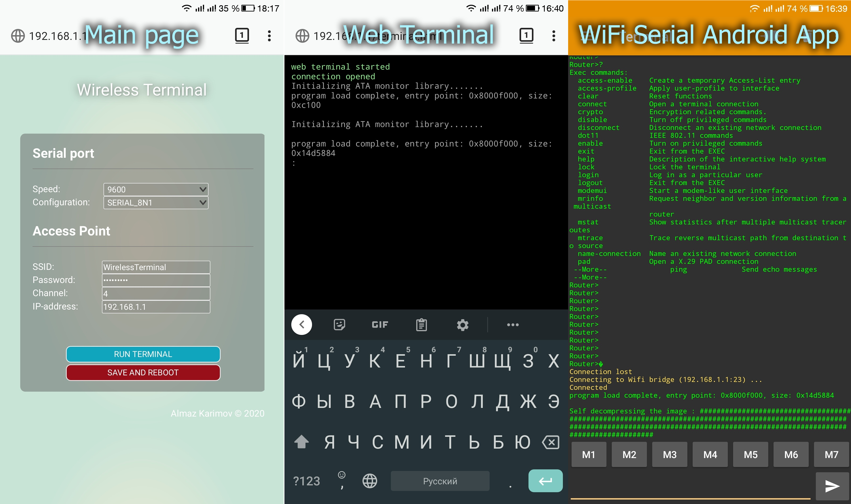Open browser three-dot menu on Main page
Image resolution: width=851 pixels, height=504 pixels.
click(269, 36)
